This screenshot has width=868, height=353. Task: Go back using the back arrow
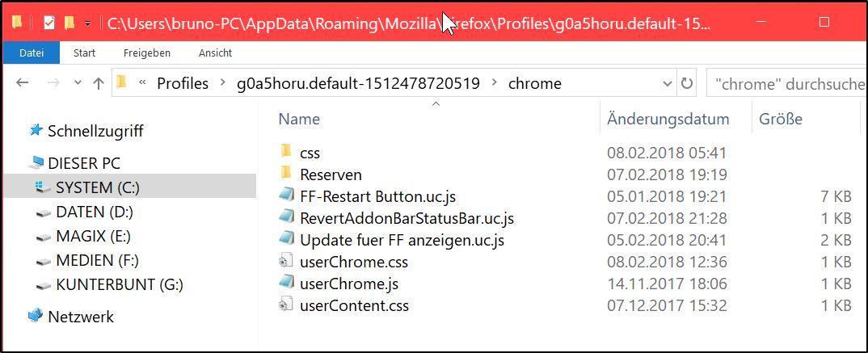click(x=23, y=83)
